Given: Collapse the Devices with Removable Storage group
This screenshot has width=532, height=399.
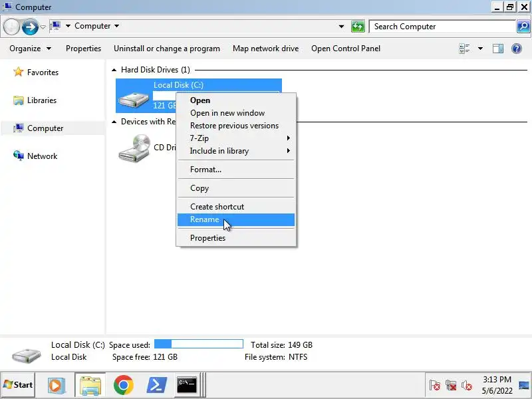Looking at the screenshot, I should pos(114,122).
